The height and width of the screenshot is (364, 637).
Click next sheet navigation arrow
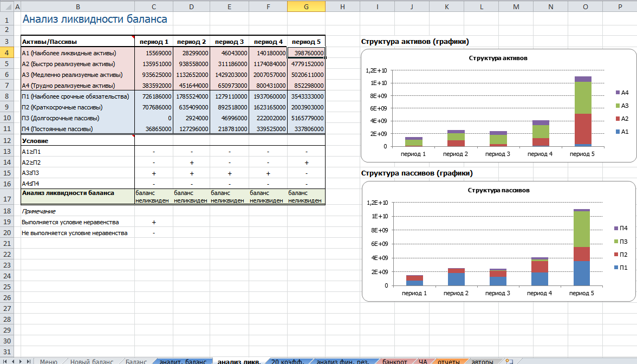click(21, 361)
